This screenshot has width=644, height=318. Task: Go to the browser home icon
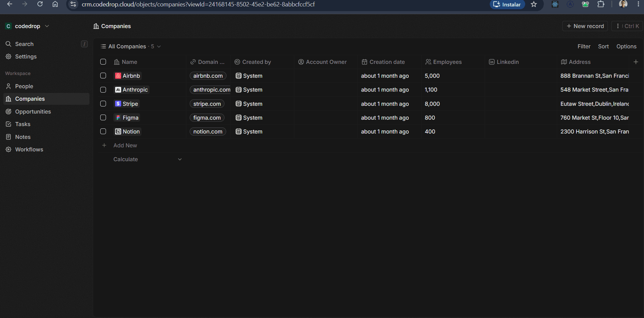pyautogui.click(x=55, y=4)
